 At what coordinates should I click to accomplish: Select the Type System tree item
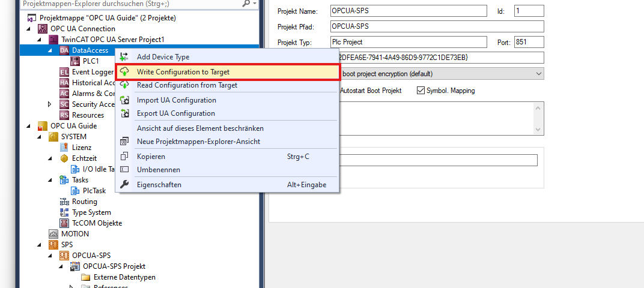[x=91, y=212]
